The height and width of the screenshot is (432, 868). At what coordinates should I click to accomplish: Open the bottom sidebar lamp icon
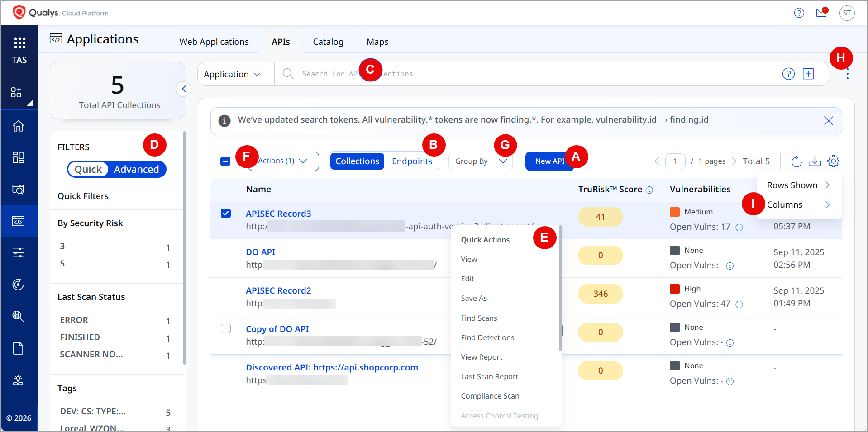click(19, 380)
